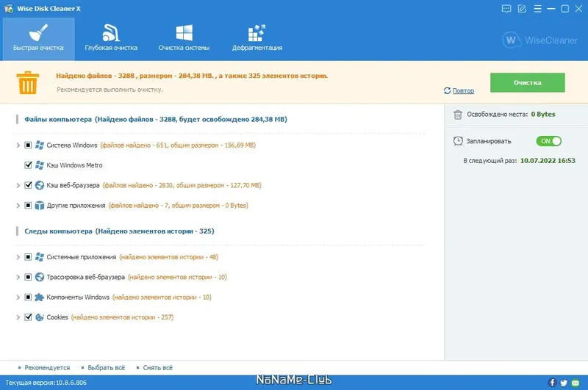Image resolution: width=588 pixels, height=390 pixels.
Task: Click the Снять всё link
Action: point(158,368)
